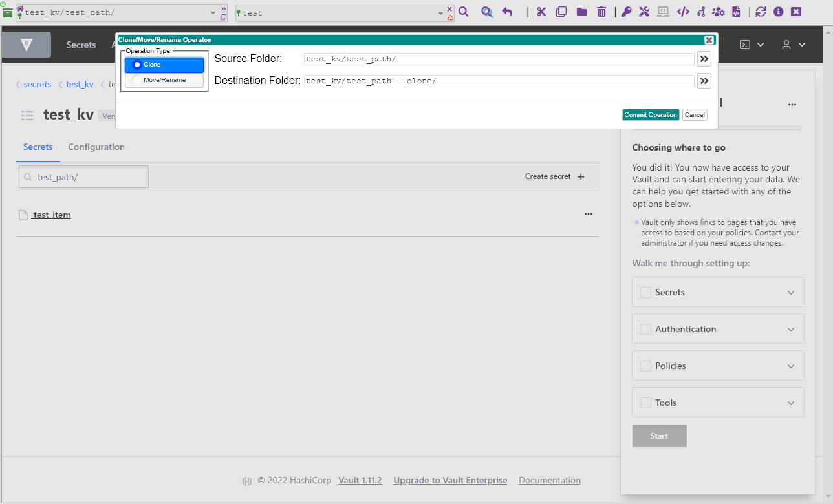Click the code brackets icon
This screenshot has width=833, height=504.
(683, 12)
